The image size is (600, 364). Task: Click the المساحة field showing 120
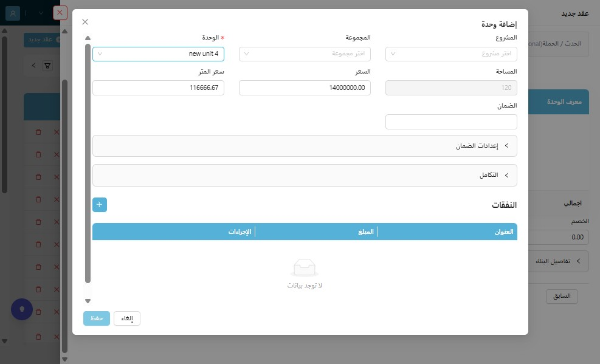(451, 88)
